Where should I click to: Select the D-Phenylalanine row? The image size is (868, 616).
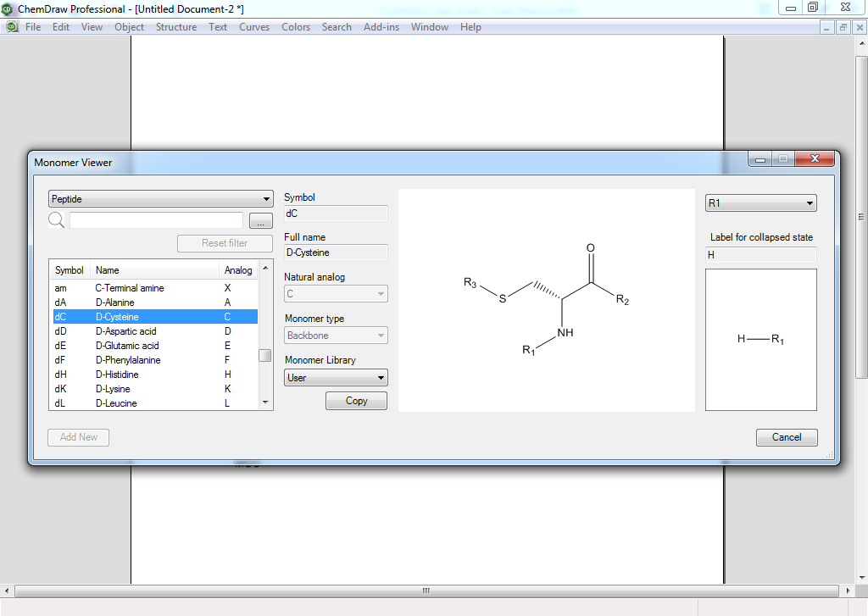pos(155,360)
